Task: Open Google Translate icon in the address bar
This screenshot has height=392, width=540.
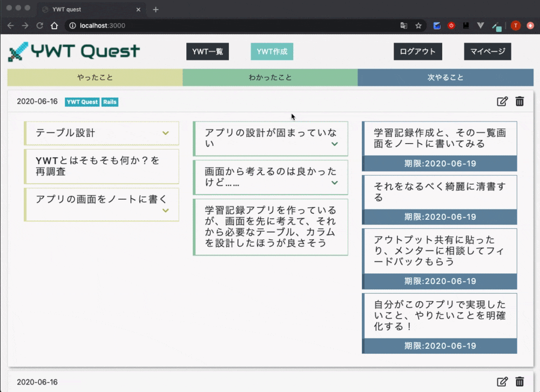Action: 403,25
